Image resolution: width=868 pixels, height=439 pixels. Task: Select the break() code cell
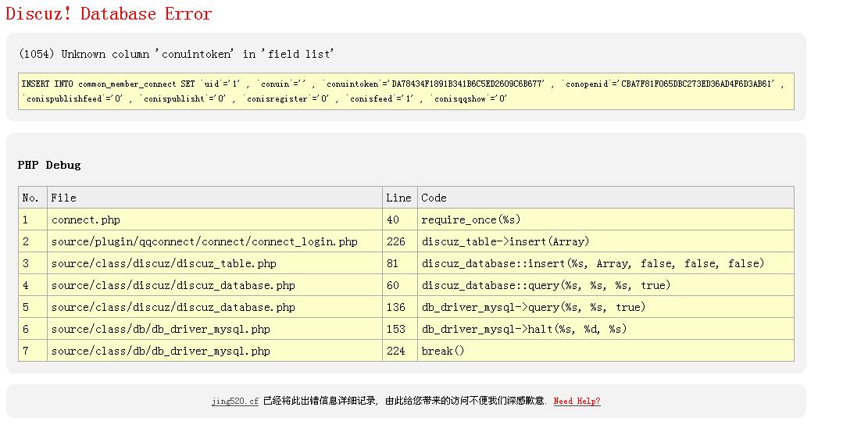click(605, 351)
